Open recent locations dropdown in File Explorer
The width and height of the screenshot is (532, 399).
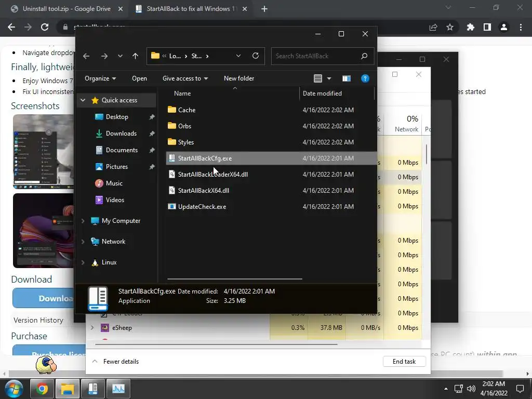click(x=120, y=56)
